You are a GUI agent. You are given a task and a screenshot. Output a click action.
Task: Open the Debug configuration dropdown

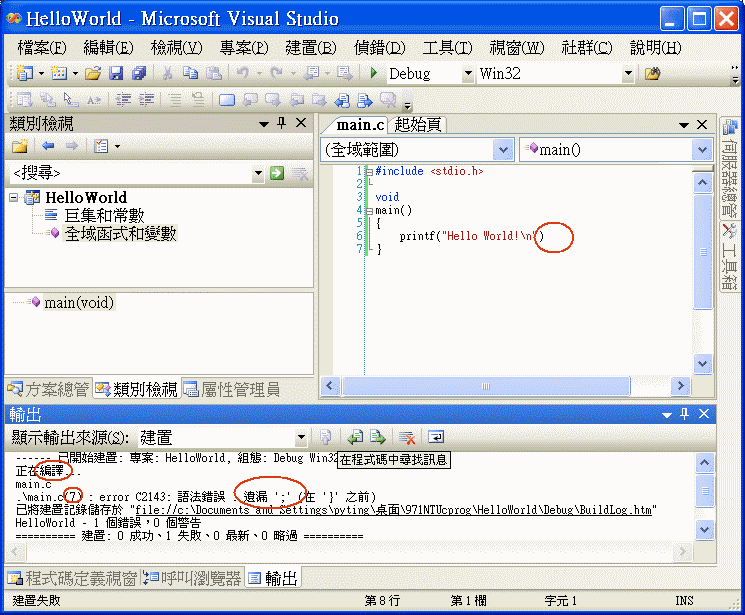point(468,73)
